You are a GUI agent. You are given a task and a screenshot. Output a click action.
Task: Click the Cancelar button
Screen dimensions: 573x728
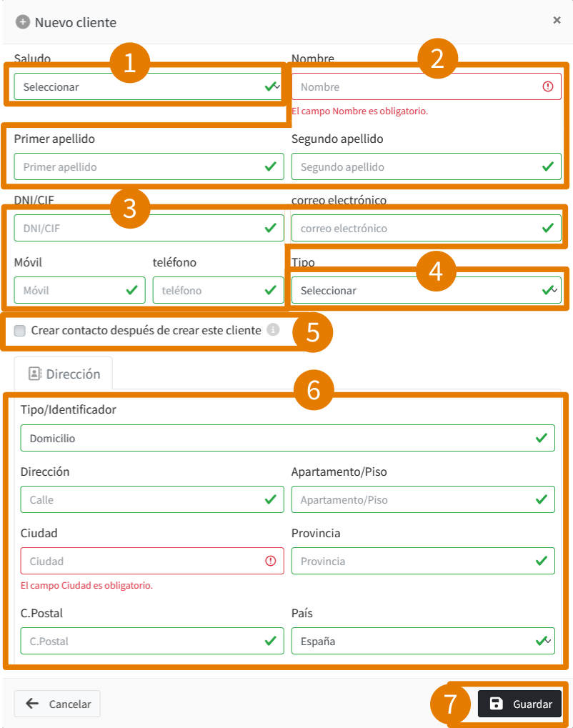tap(57, 704)
